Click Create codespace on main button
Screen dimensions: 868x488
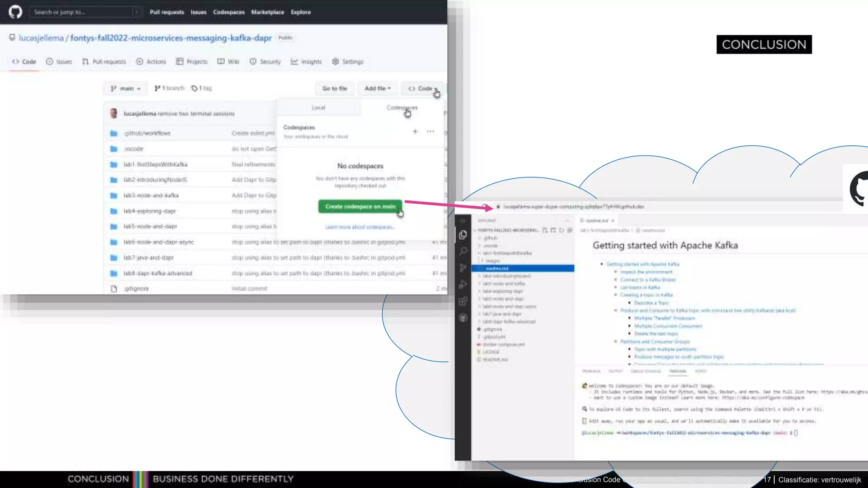pos(360,207)
